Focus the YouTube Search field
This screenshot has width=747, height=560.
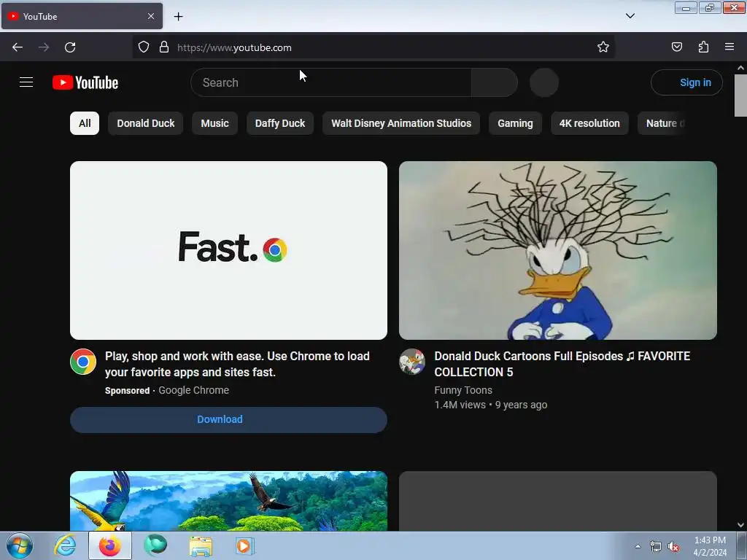pyautogui.click(x=331, y=82)
